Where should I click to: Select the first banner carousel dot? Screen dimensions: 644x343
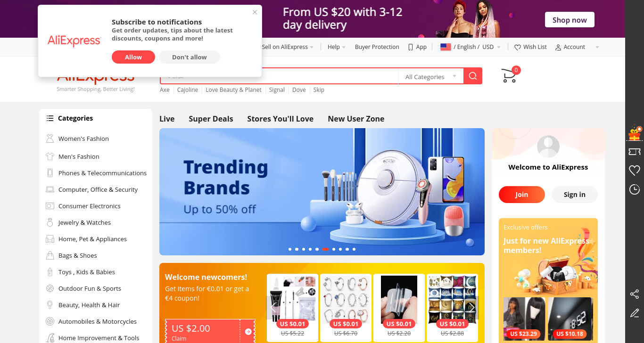290,249
